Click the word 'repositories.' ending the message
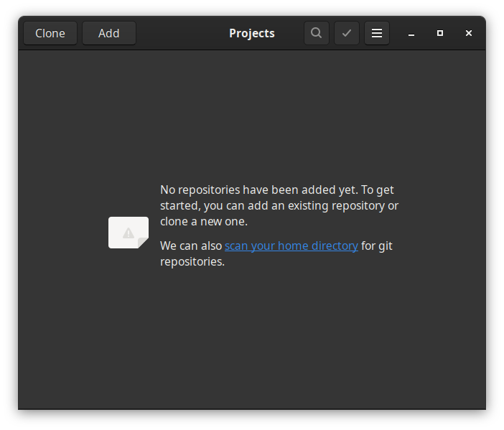This screenshot has height=430, width=504. (x=192, y=261)
